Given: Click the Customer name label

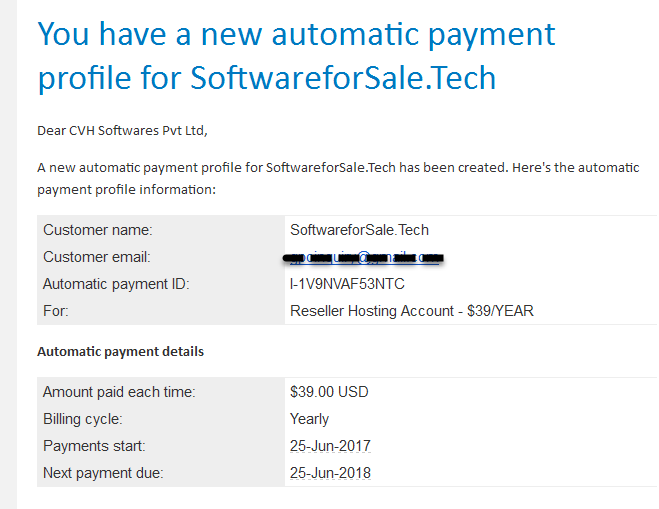Looking at the screenshot, I should click(x=98, y=230).
